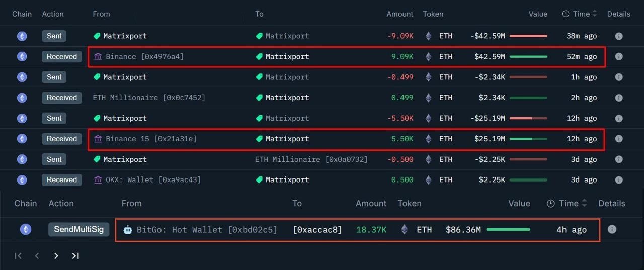
Task: Open details info icon for 38m ago transaction
Action: pos(619,36)
